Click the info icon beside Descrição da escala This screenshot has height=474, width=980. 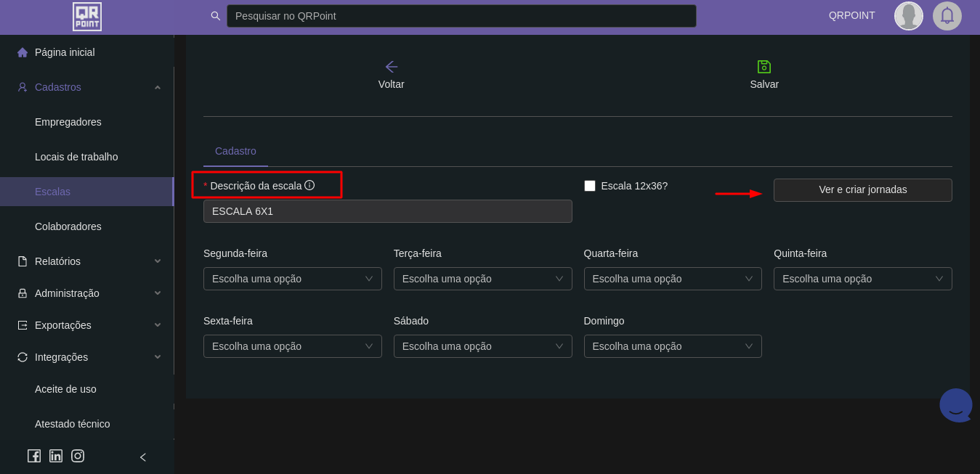coord(309,185)
